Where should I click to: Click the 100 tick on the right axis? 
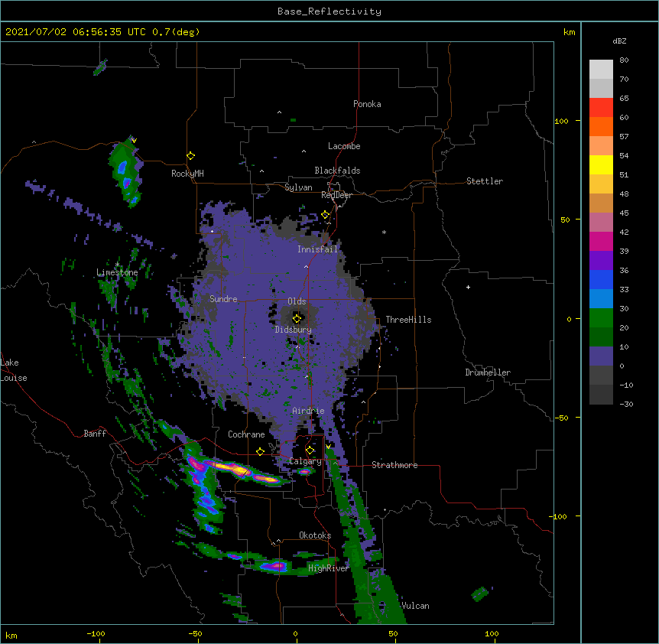point(561,121)
